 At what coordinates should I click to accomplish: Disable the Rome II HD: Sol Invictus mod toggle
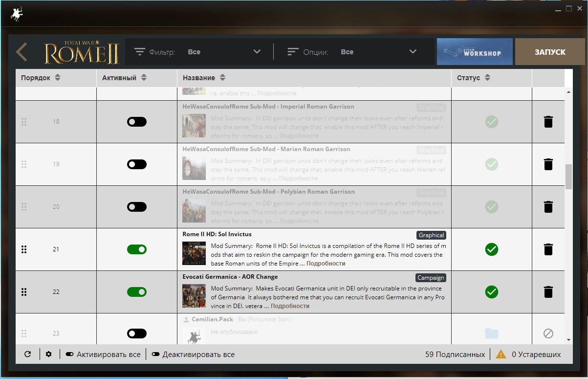pyautogui.click(x=137, y=249)
